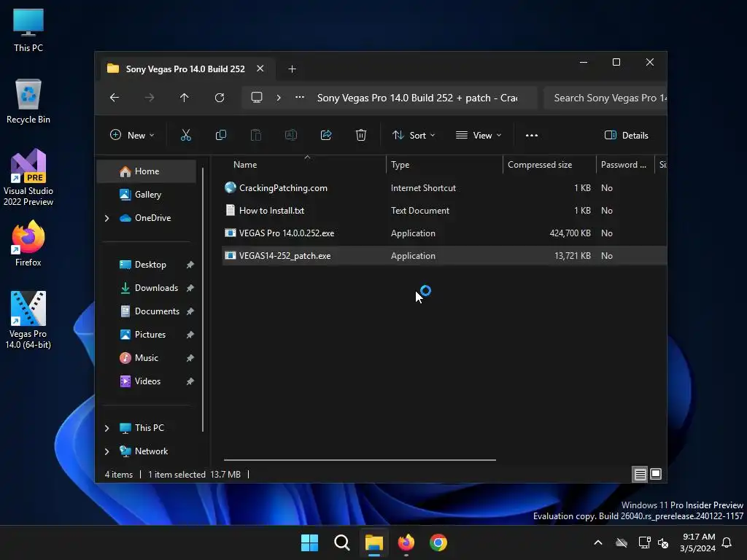Select Home in navigation pane
747x560 pixels.
click(146, 171)
